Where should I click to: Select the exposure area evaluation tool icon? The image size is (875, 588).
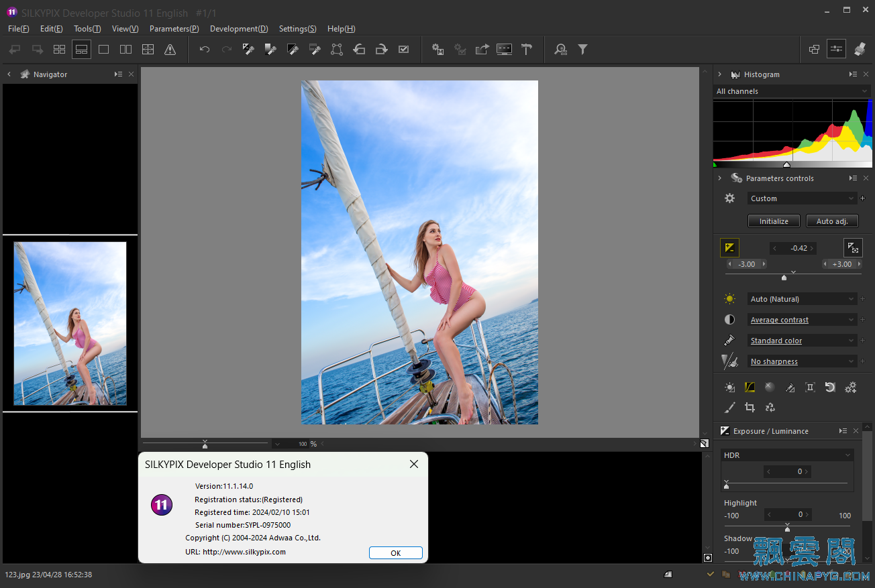click(853, 248)
